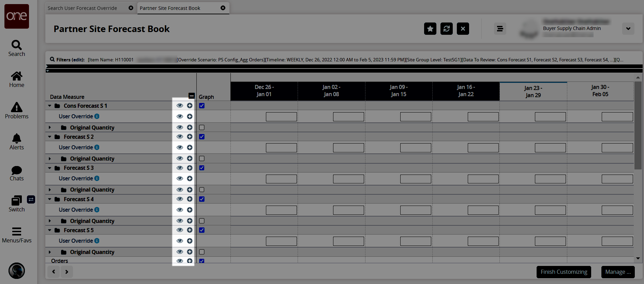Toggle visibility eye for Forecast S 3

click(x=180, y=168)
